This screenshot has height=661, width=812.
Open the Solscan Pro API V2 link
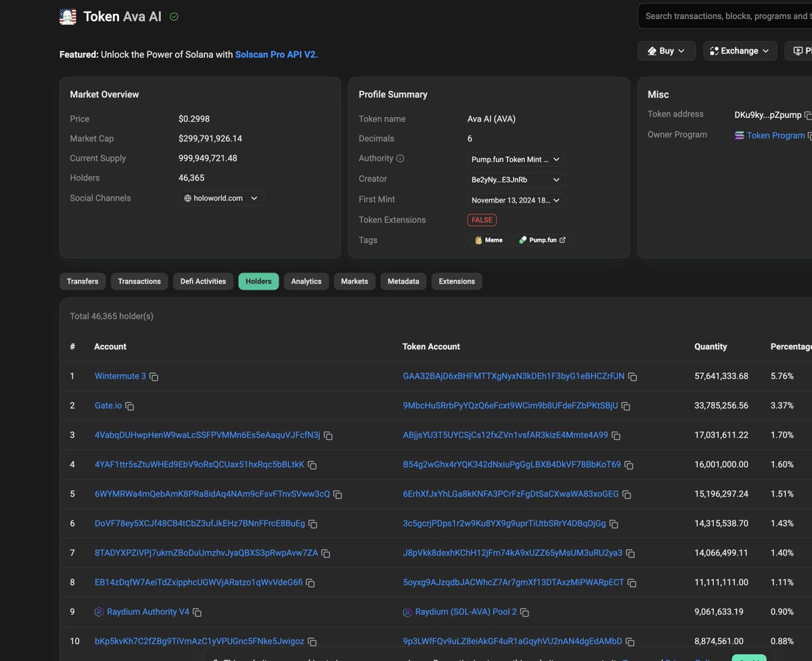coord(276,55)
